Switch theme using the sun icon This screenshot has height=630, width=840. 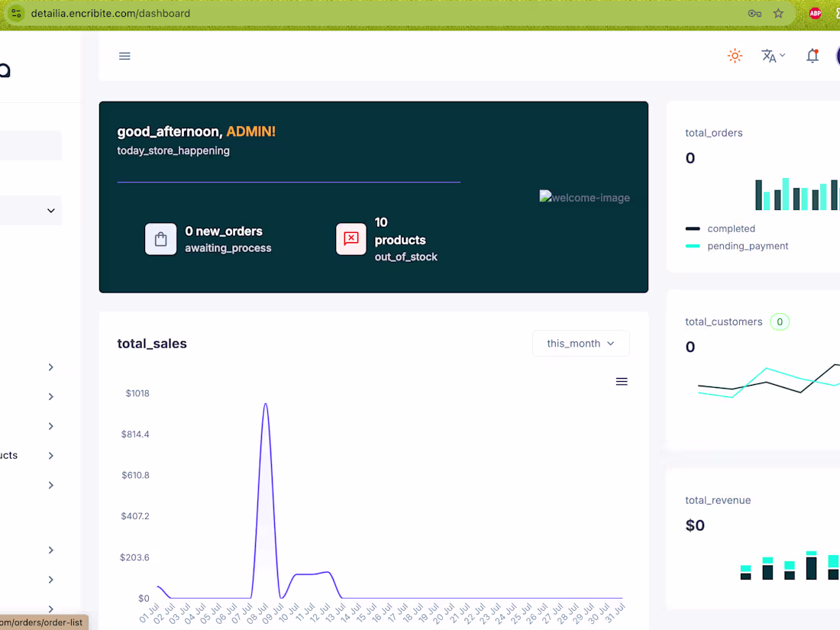(x=735, y=56)
